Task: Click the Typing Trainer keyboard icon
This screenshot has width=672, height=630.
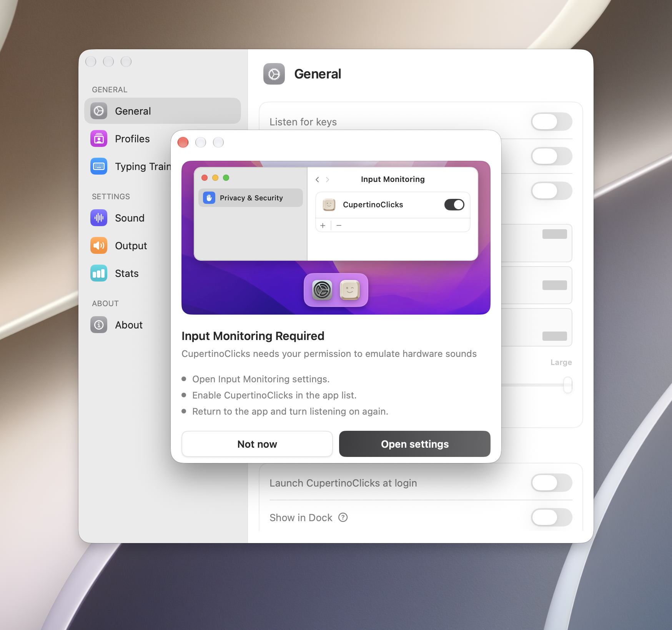Action: pyautogui.click(x=99, y=167)
